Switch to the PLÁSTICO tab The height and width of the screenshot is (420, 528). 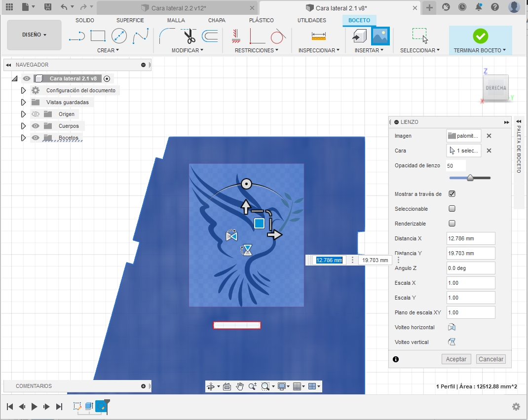coord(262,20)
